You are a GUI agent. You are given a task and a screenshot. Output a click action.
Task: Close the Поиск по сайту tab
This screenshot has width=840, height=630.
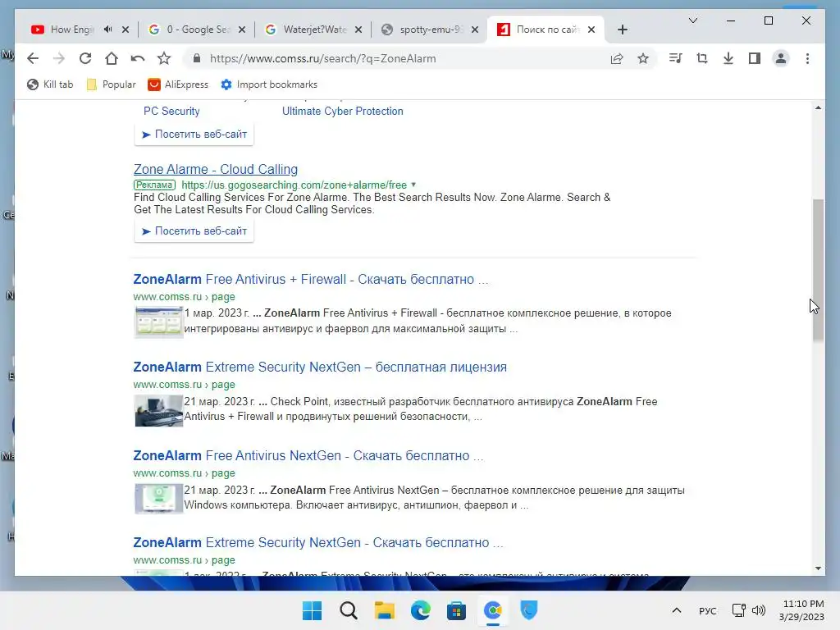[x=591, y=30]
